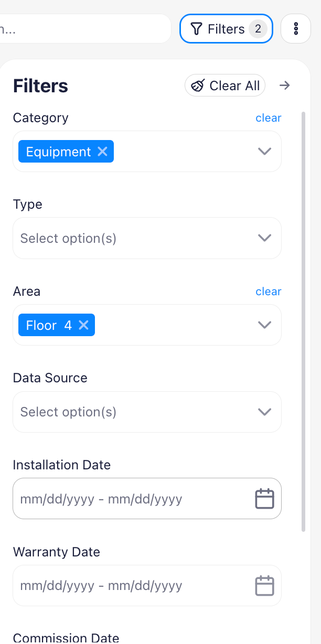Click the search input at top
The image size is (321, 644).
(x=84, y=29)
